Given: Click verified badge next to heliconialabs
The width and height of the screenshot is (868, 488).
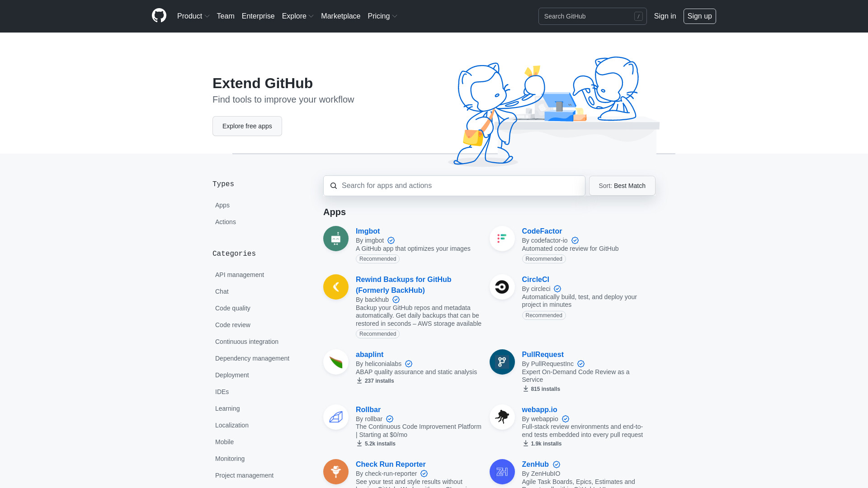Looking at the screenshot, I should pyautogui.click(x=409, y=364).
